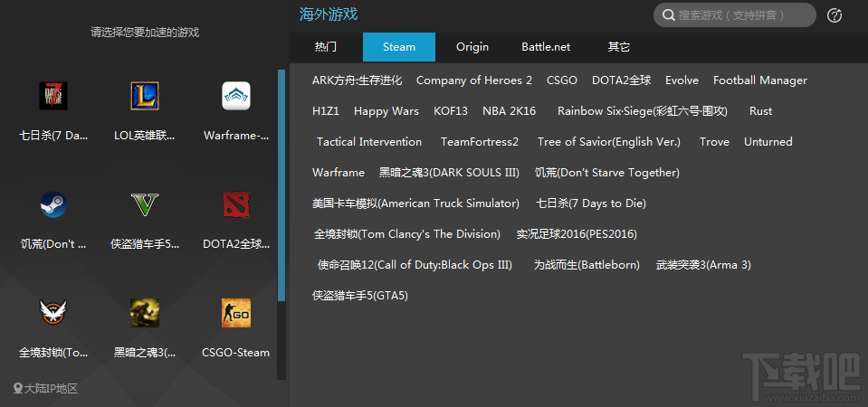Select NBA 2K16 entry
This screenshot has width=868, height=407.
(510, 111)
